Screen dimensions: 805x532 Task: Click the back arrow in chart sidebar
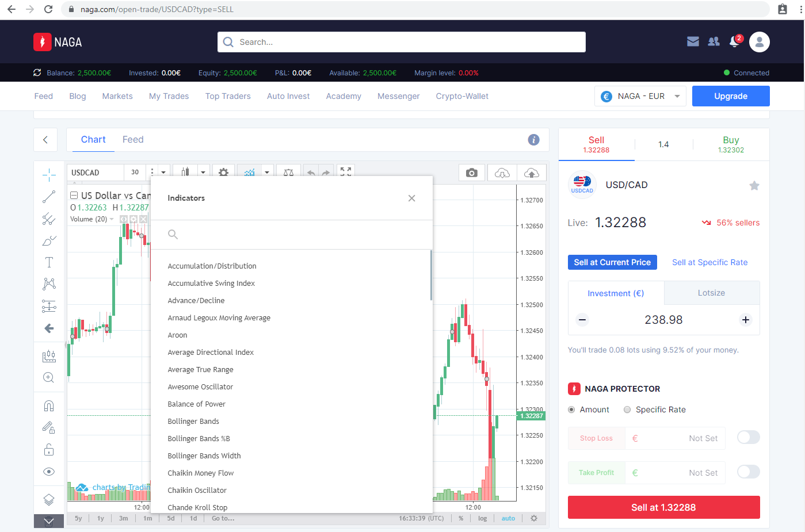click(49, 328)
